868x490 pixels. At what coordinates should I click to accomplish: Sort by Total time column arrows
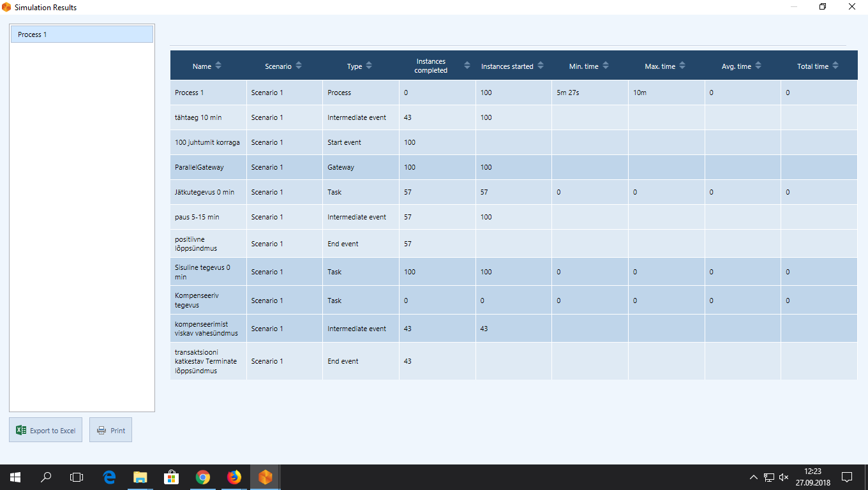click(x=835, y=66)
